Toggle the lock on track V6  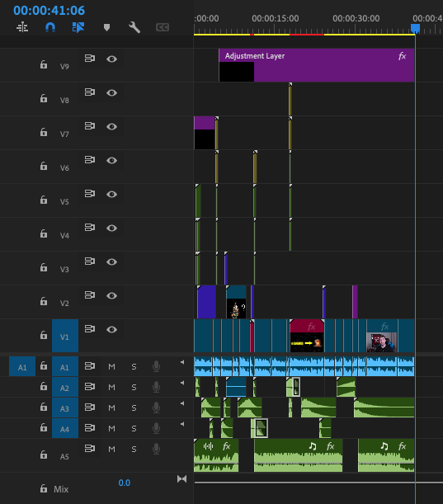(44, 166)
